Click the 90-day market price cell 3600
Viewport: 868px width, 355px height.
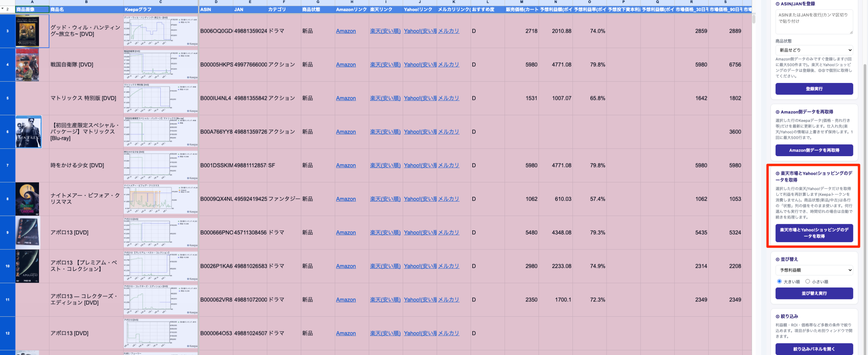pos(725,132)
